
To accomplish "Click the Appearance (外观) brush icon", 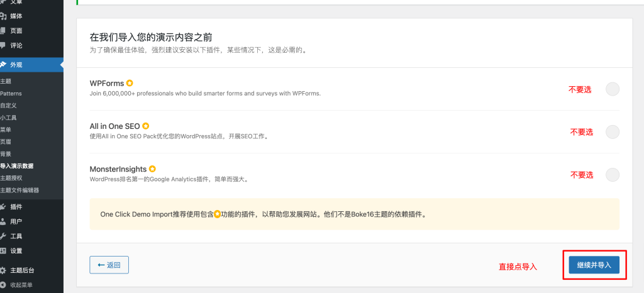I will [x=3, y=65].
